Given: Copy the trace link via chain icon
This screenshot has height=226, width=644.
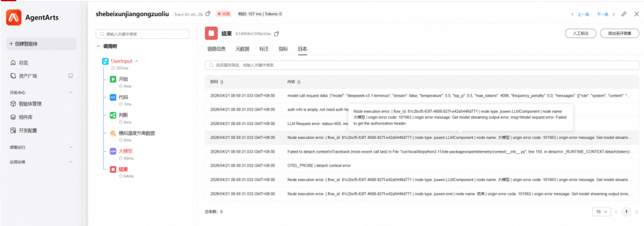Looking at the screenshot, I should pos(624,14).
